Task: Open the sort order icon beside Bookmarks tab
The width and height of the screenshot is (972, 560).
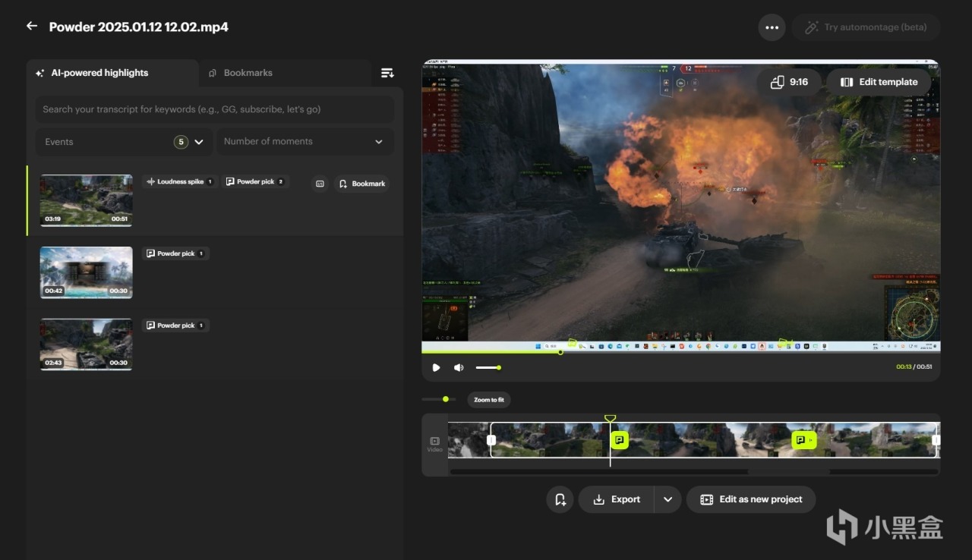Action: click(387, 73)
